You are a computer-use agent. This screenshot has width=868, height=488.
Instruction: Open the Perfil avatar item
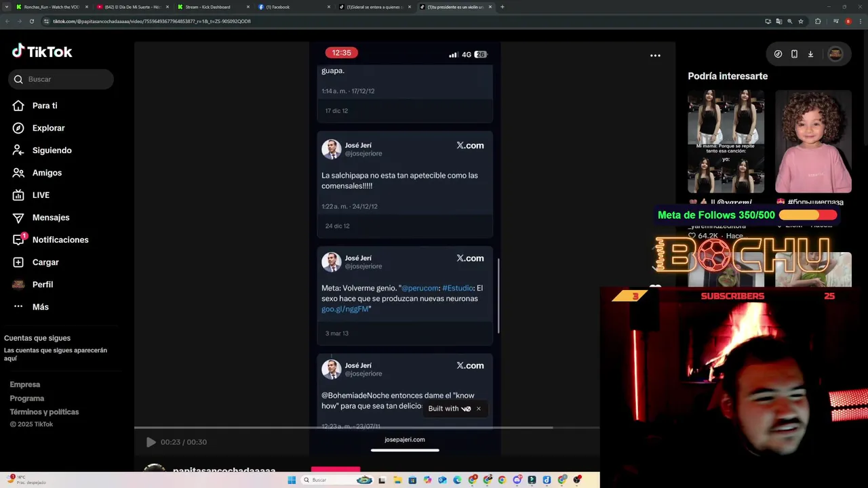click(x=18, y=285)
